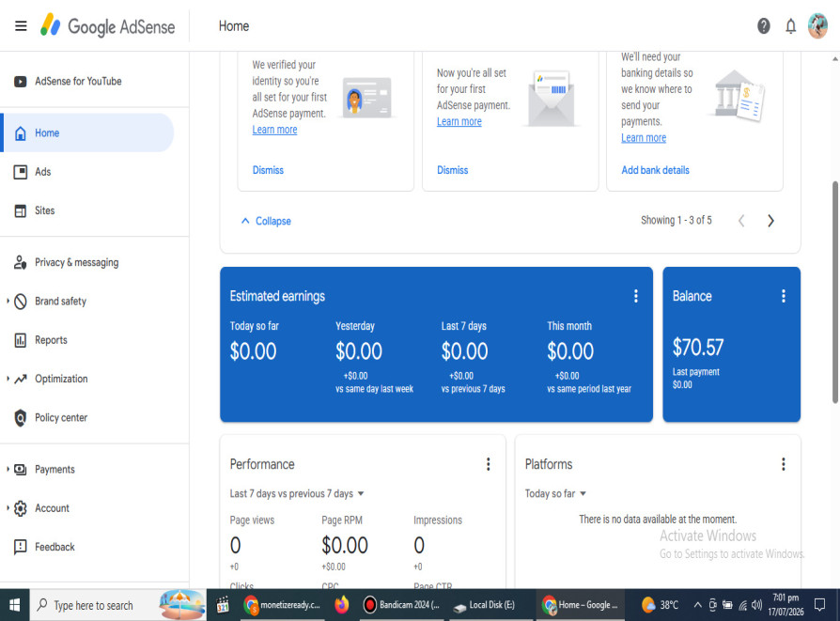The width and height of the screenshot is (840, 621).
Task: Expand the Brand safety menu arrow
Action: [8, 302]
